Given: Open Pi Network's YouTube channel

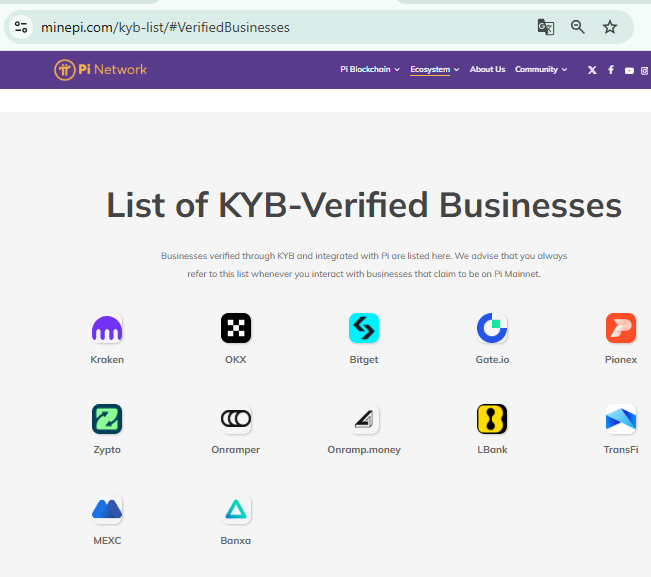Looking at the screenshot, I should pyautogui.click(x=629, y=71).
